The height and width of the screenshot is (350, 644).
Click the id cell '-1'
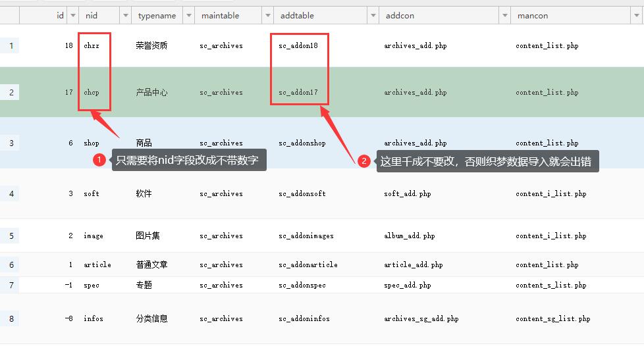[x=68, y=285]
